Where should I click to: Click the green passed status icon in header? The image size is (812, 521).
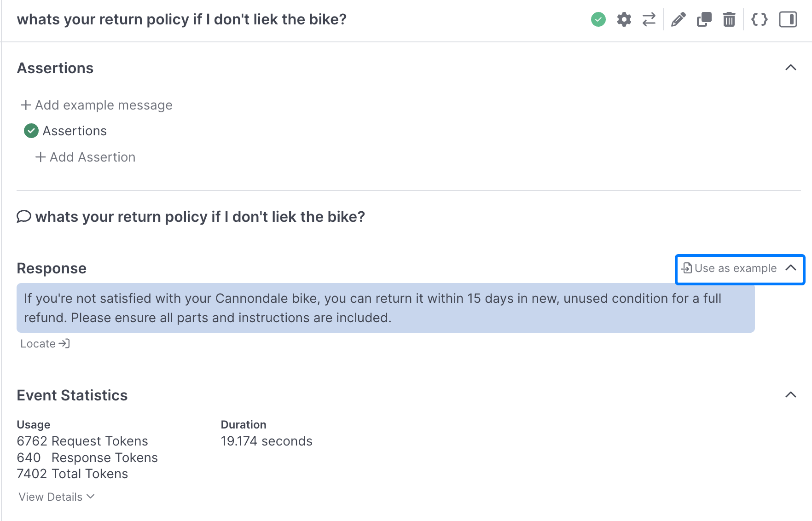(x=598, y=19)
